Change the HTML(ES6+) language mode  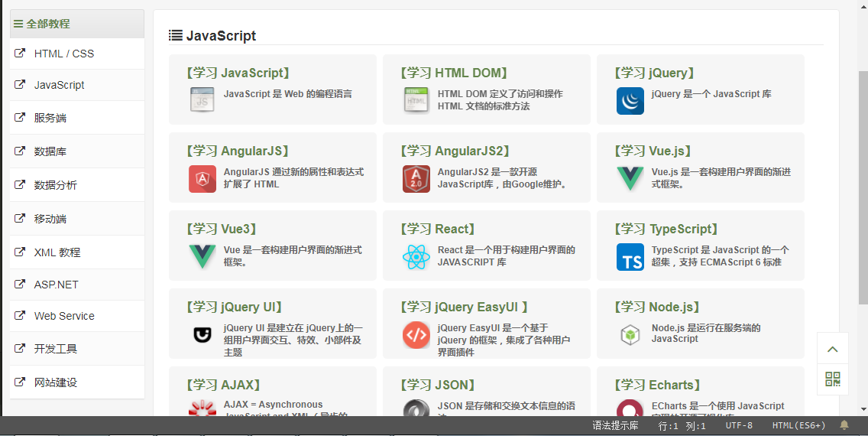798,425
